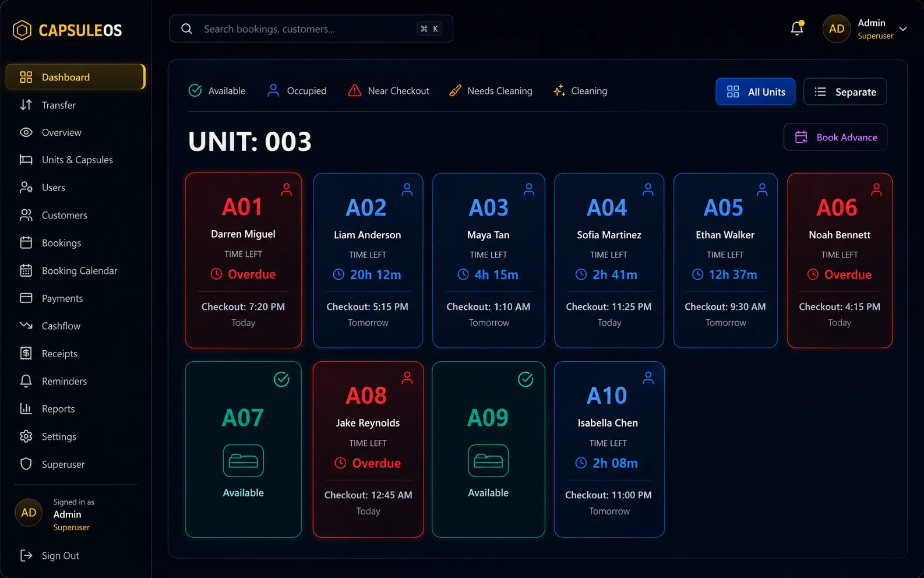Expand the Admin account dropdown chevron
Screen dimensions: 924x578
(903, 29)
